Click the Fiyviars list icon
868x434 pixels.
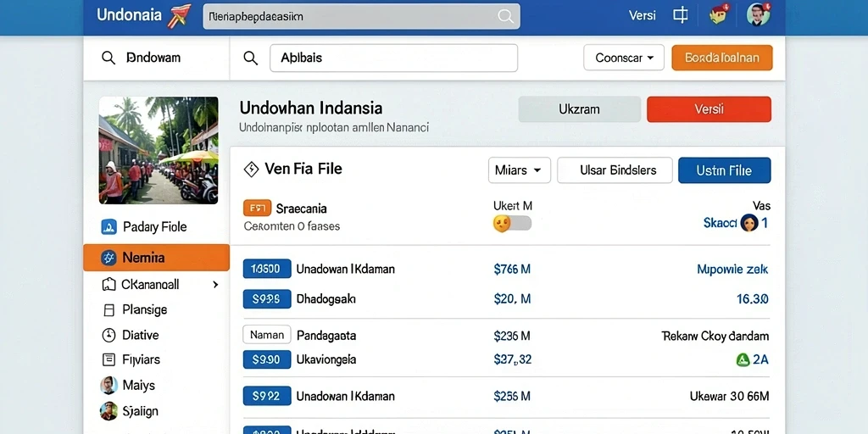(109, 359)
